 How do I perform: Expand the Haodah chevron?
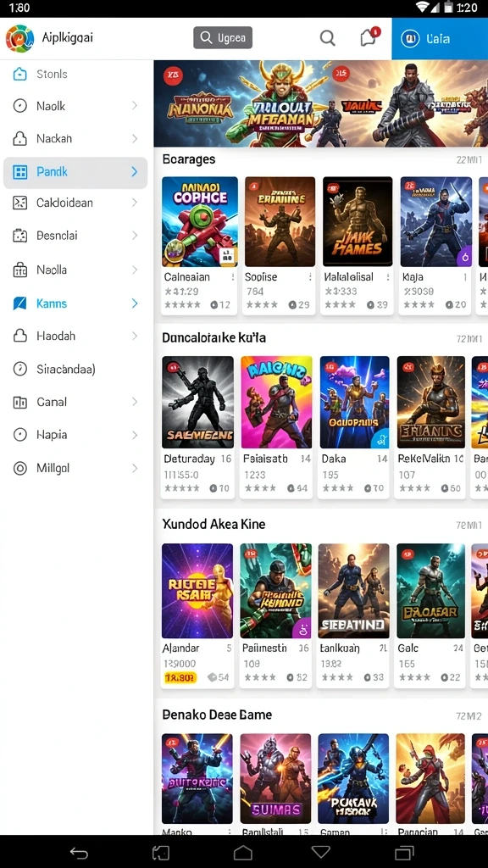coord(135,336)
